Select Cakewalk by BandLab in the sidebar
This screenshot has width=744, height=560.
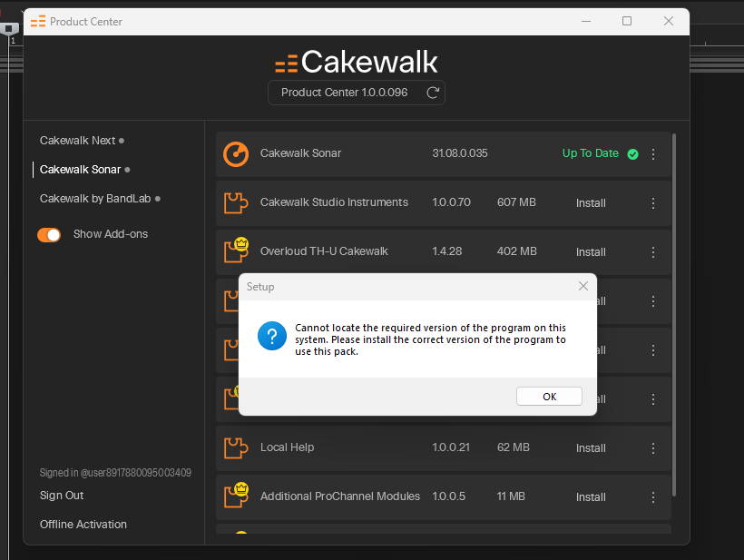click(95, 199)
